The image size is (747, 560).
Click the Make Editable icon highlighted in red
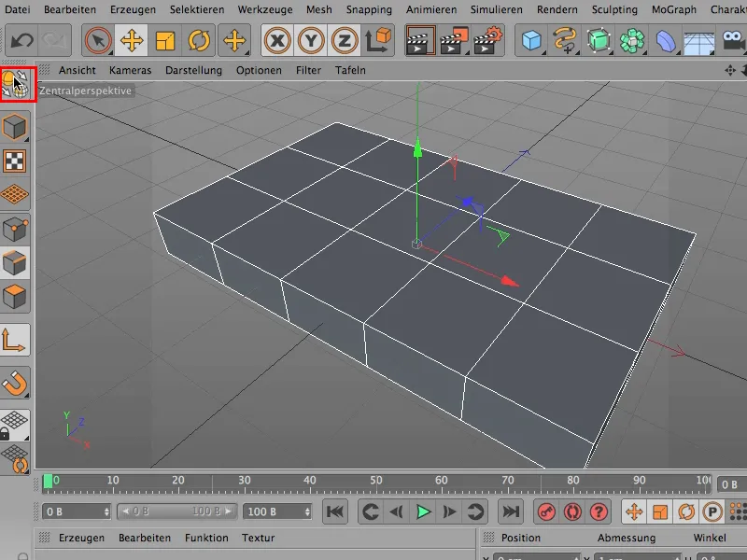(x=18, y=84)
